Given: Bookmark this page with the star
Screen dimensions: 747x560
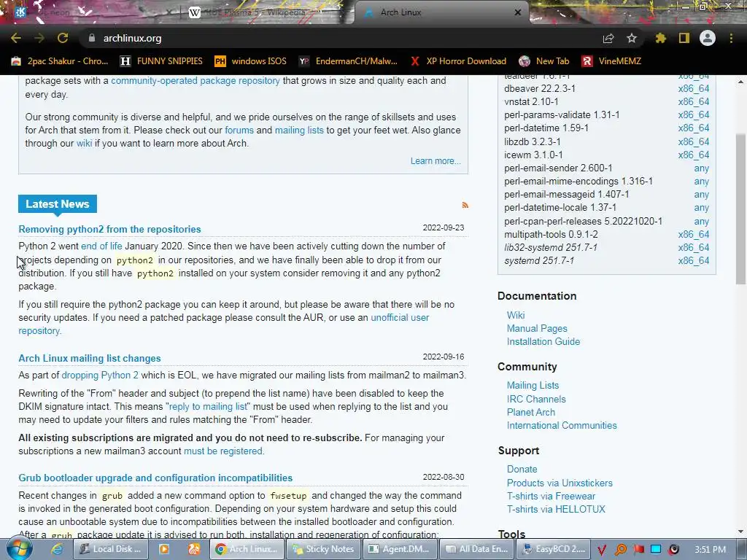Looking at the screenshot, I should (x=632, y=38).
